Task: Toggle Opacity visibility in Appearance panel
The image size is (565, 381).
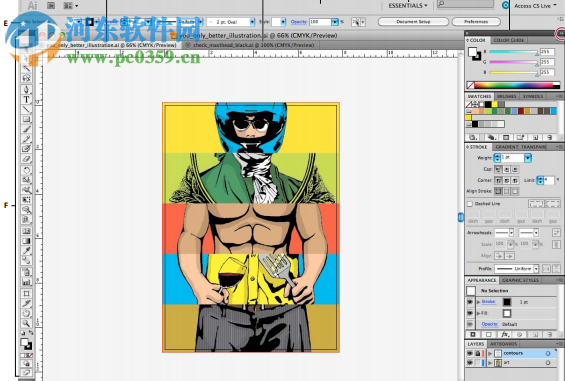Action: point(470,324)
